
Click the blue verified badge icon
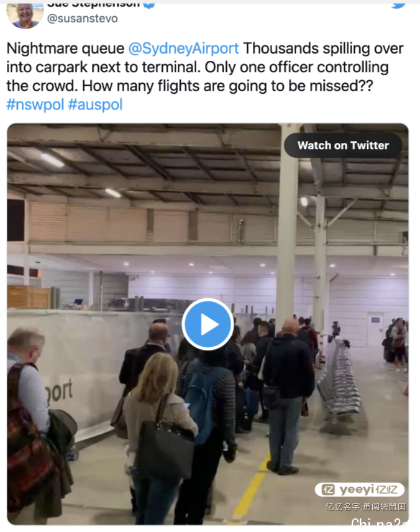tap(149, 5)
